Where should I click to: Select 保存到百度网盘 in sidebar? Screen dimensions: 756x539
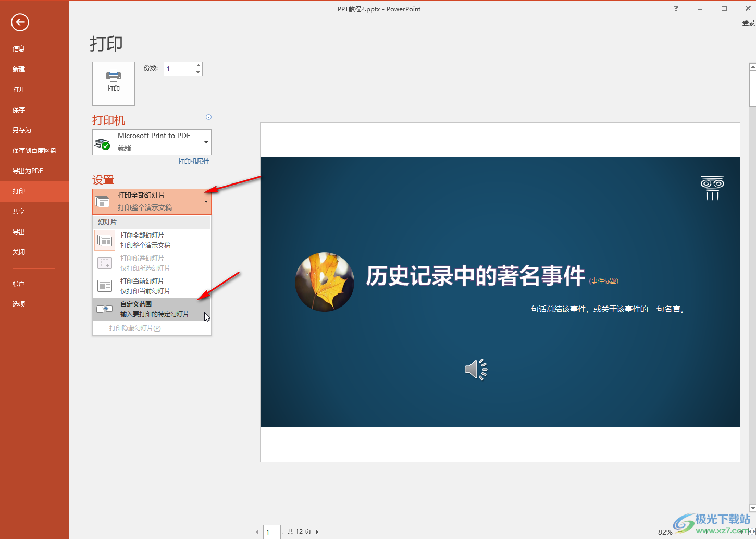pos(34,150)
